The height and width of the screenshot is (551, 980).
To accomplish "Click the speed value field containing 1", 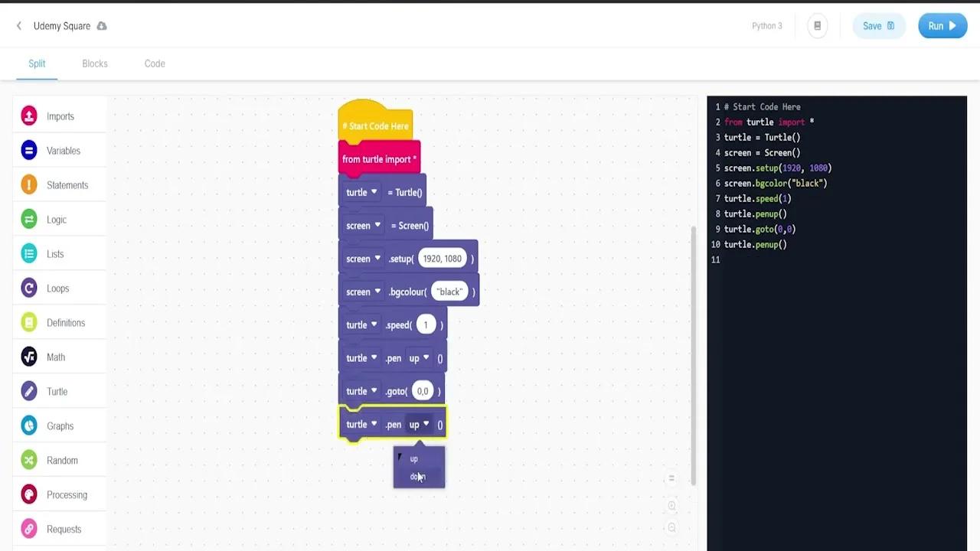I will pos(426,325).
